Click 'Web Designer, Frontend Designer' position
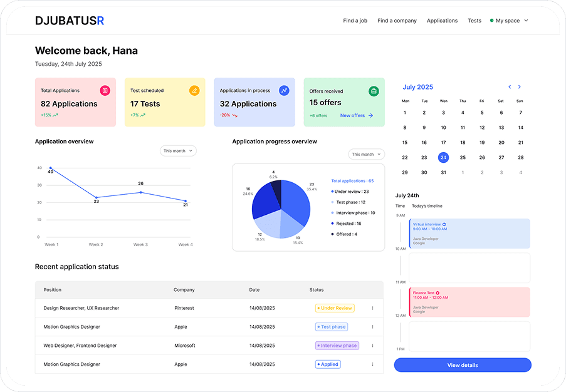Screen dimensions: 566x392 click(x=80, y=346)
